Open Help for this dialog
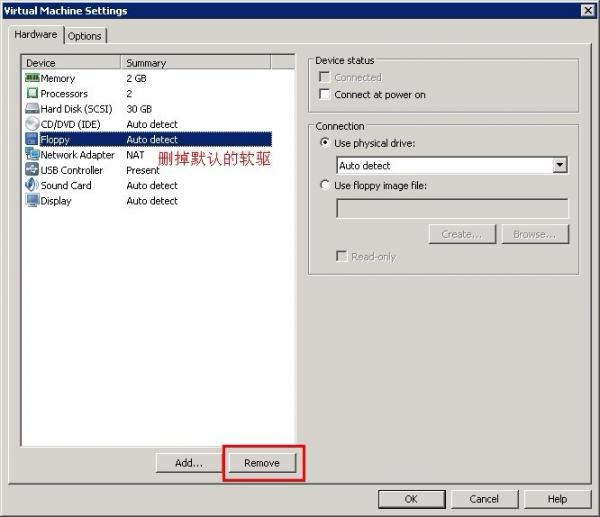The width and height of the screenshot is (600, 517). pos(557,499)
